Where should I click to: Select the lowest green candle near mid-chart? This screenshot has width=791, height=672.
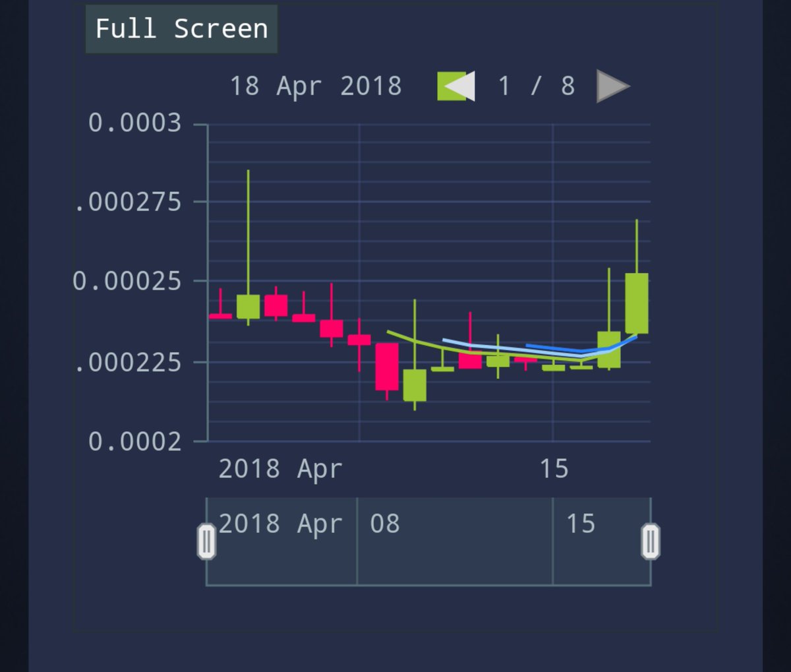coord(416,386)
